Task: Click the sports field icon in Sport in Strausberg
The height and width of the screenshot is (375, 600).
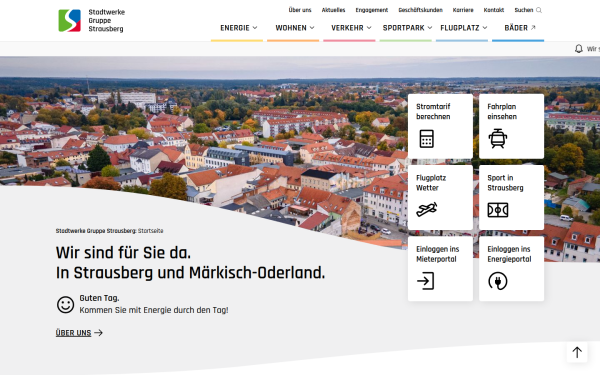Action: pyautogui.click(x=497, y=210)
